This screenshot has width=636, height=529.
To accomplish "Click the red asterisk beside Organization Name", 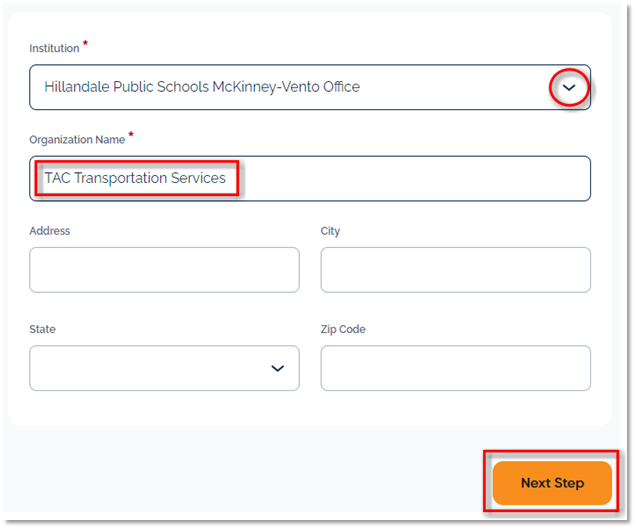I will tap(130, 136).
